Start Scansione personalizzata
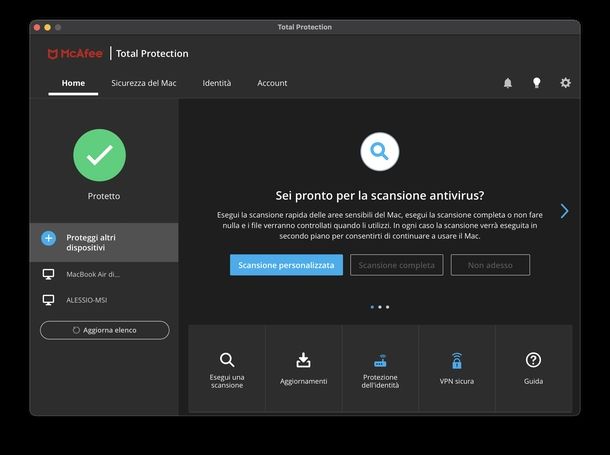The width and height of the screenshot is (610, 455). (x=286, y=265)
